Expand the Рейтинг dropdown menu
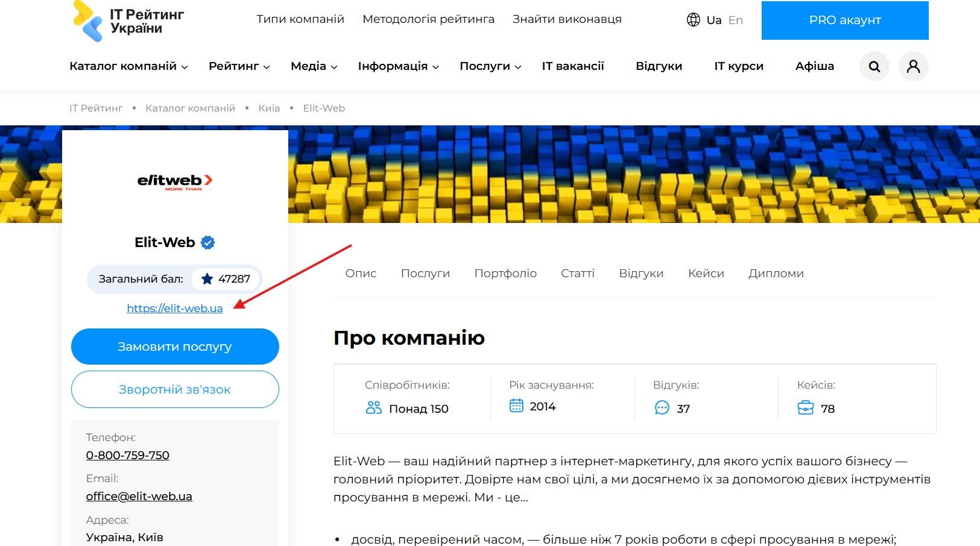 tap(239, 66)
